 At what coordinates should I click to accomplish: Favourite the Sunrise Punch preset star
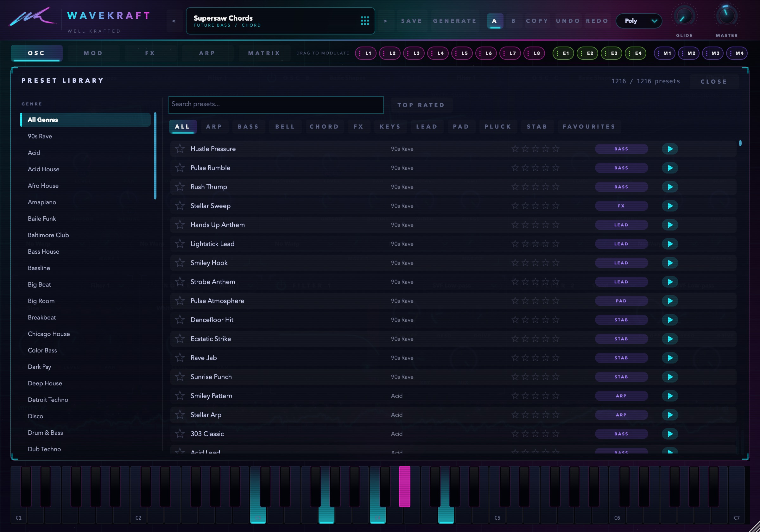pos(180,377)
